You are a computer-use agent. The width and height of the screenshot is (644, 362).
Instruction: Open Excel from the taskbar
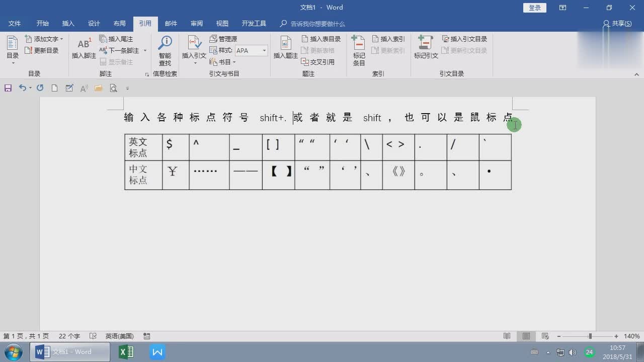[x=126, y=352]
